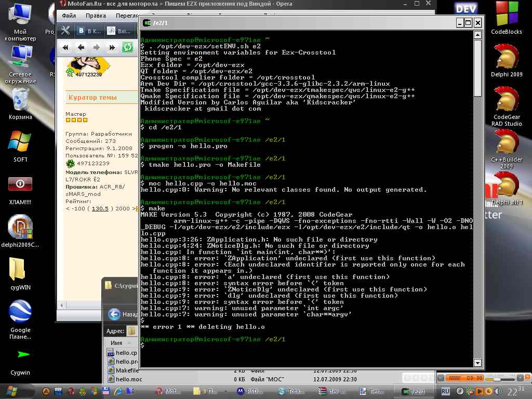532x399 pixels.
Task: Click the Opera wrench panel icon
Action: click(x=65, y=31)
